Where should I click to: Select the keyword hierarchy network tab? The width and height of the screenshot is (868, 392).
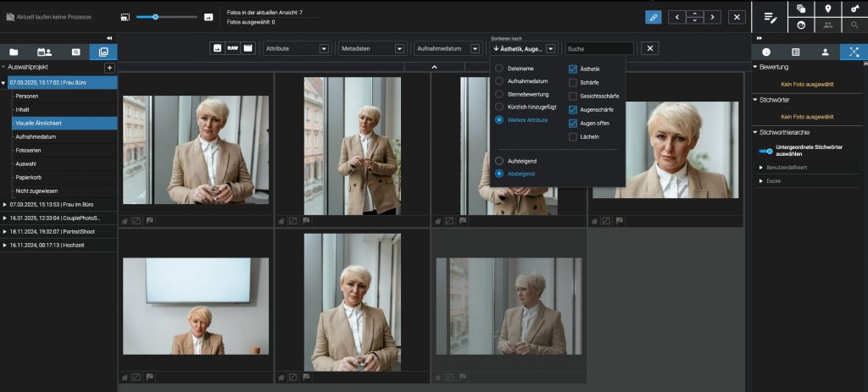[x=854, y=52]
